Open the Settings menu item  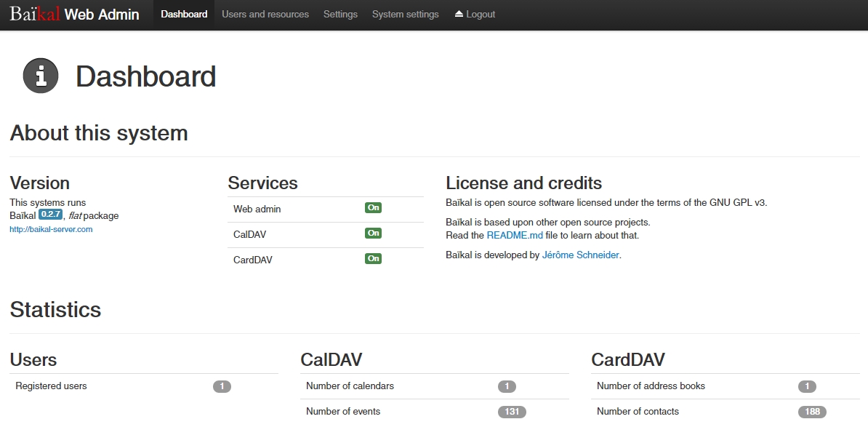click(x=340, y=15)
